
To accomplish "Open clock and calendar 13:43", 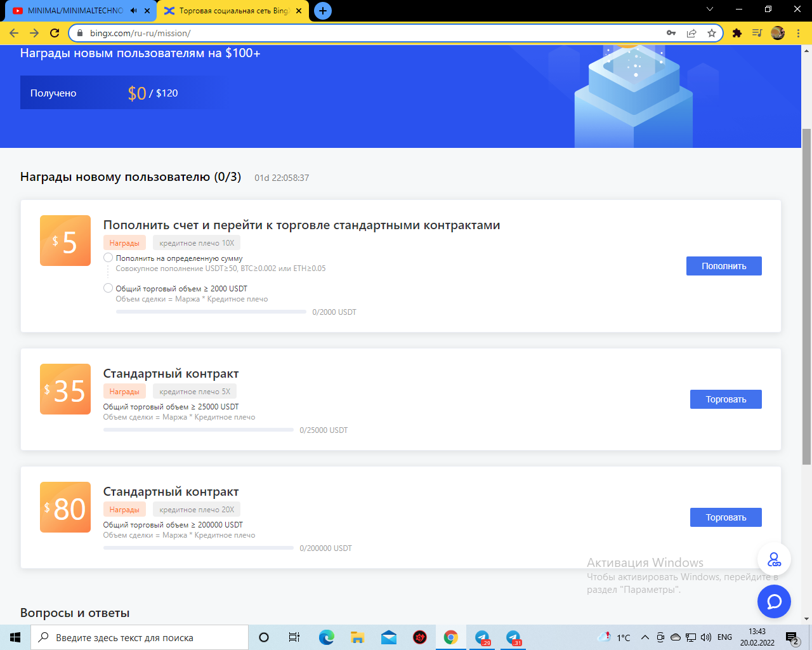I will coord(757,637).
